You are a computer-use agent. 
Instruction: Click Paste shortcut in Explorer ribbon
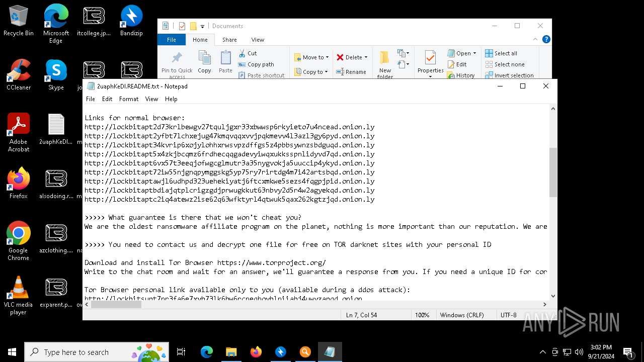[261, 75]
